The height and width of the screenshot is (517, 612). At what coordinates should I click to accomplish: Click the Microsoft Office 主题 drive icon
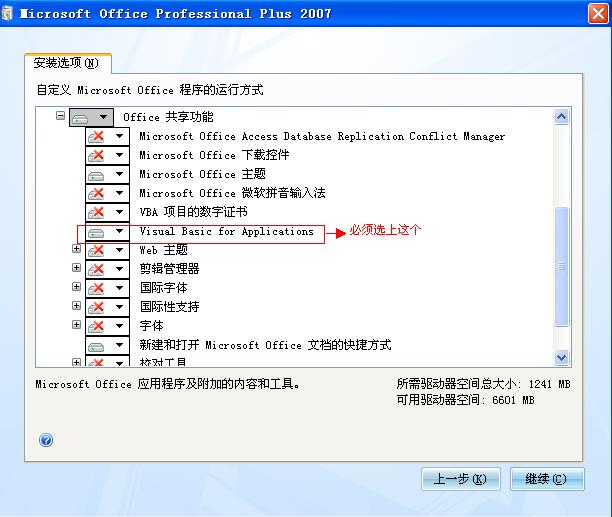[96, 174]
